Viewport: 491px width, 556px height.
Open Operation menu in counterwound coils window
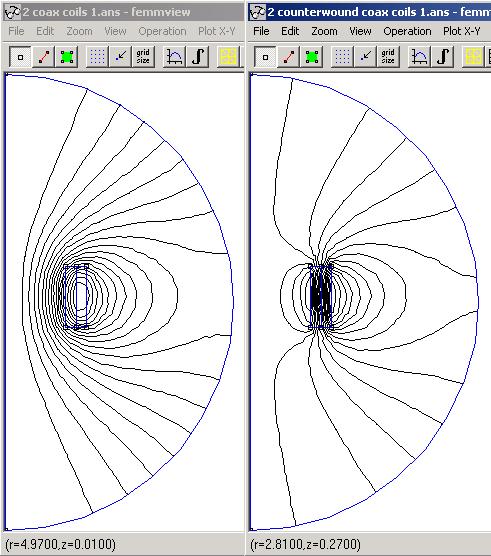[x=407, y=31]
